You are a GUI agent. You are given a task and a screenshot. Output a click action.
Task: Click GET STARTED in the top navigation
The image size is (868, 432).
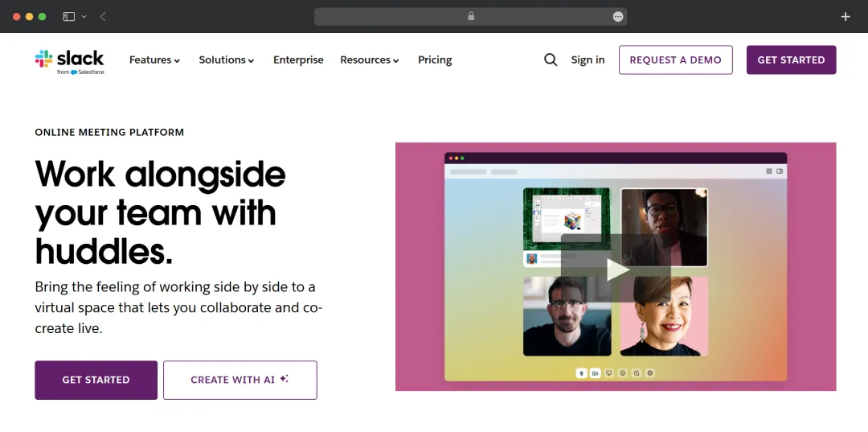791,60
